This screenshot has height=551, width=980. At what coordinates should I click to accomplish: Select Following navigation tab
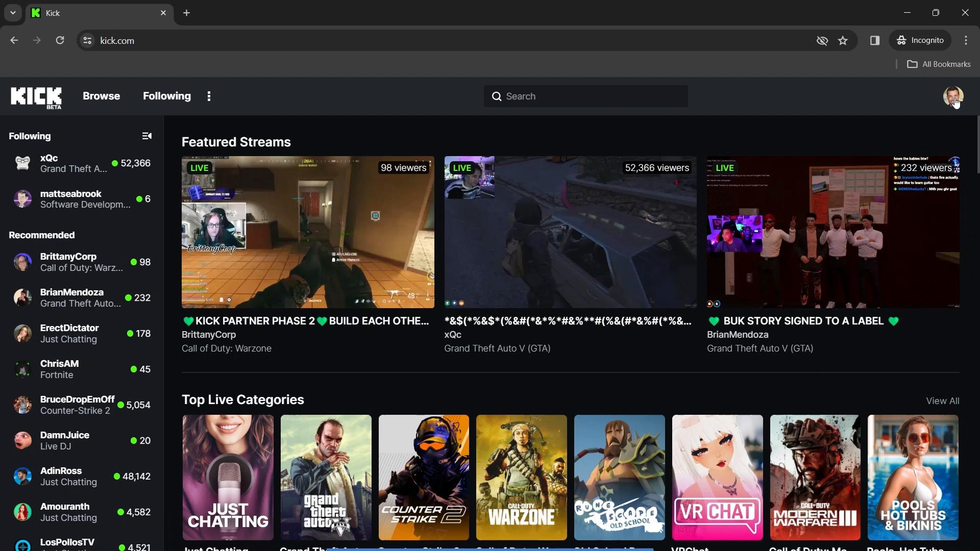pyautogui.click(x=167, y=95)
